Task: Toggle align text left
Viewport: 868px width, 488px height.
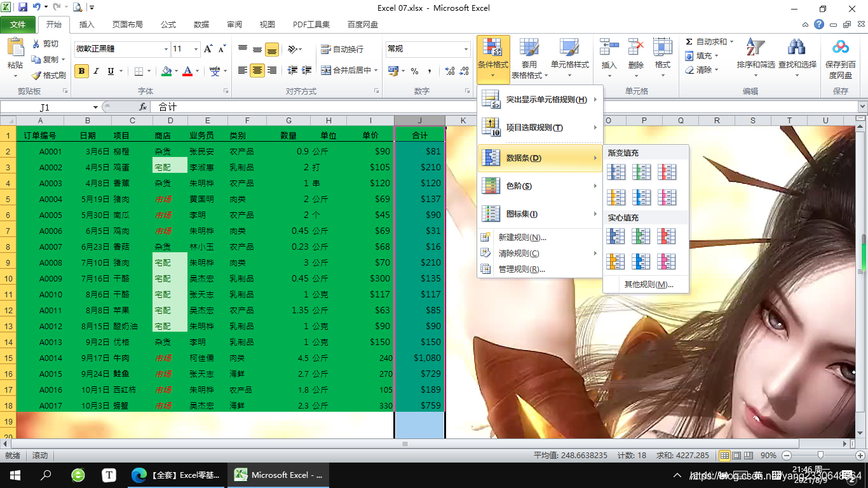Action: pos(243,71)
